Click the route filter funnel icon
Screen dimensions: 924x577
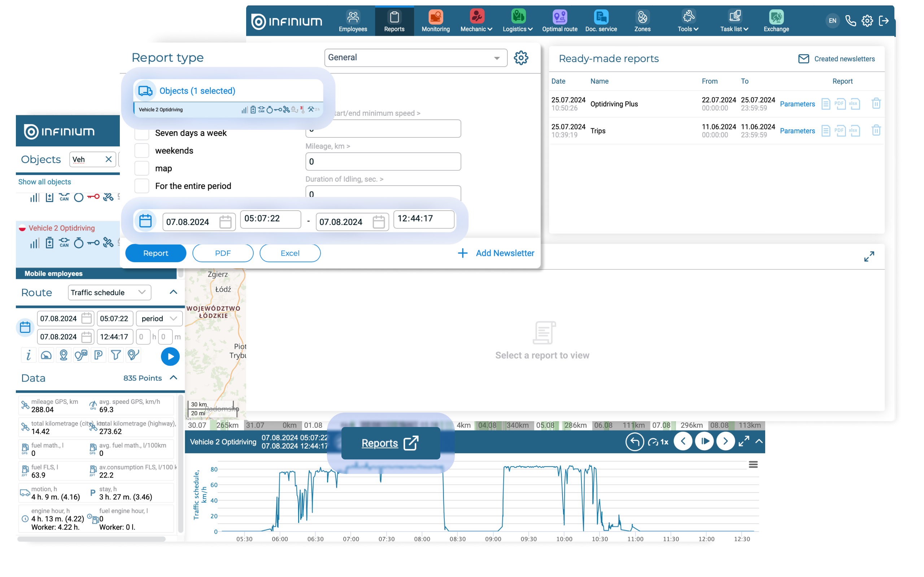[116, 355]
